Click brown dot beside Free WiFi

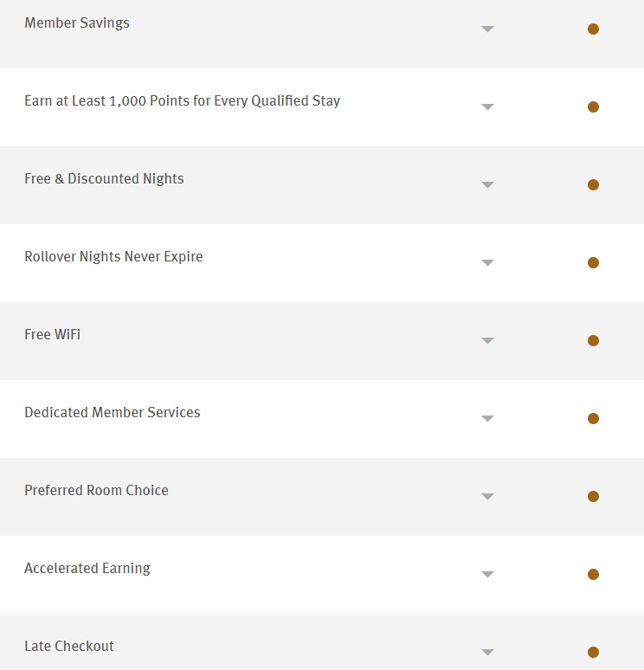pyautogui.click(x=593, y=340)
